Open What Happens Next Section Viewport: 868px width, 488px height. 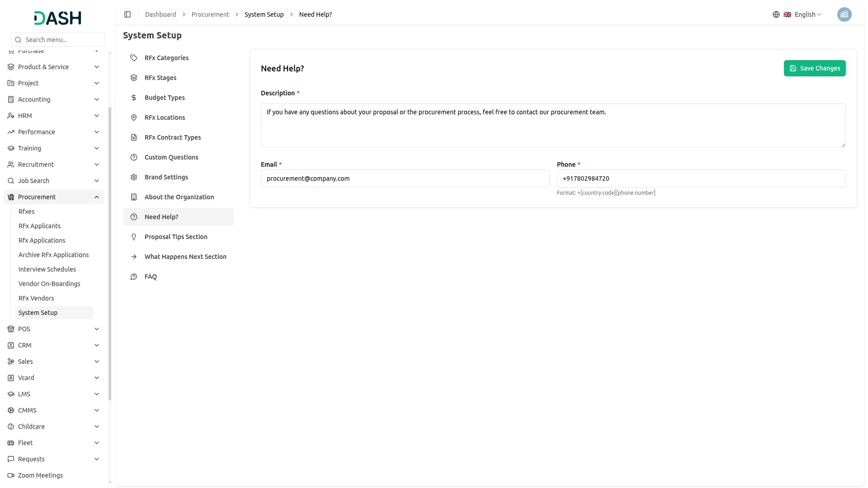coord(185,257)
